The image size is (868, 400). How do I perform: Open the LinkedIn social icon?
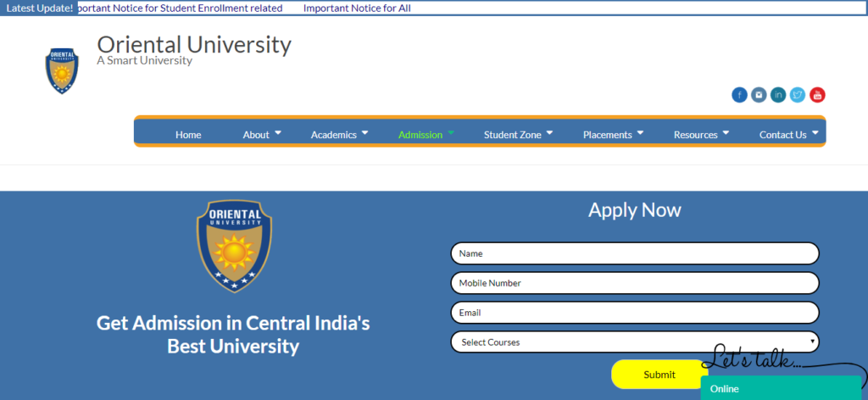click(778, 95)
